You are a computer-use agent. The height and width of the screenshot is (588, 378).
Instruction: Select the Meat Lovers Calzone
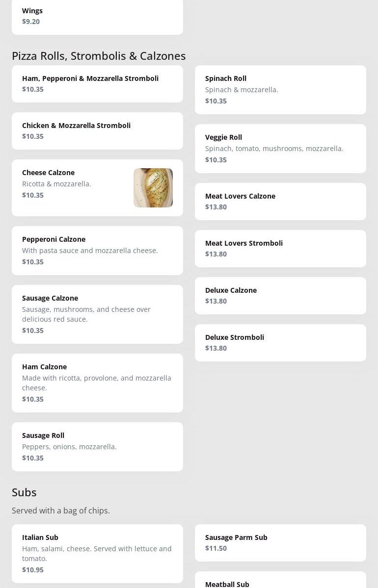280,202
